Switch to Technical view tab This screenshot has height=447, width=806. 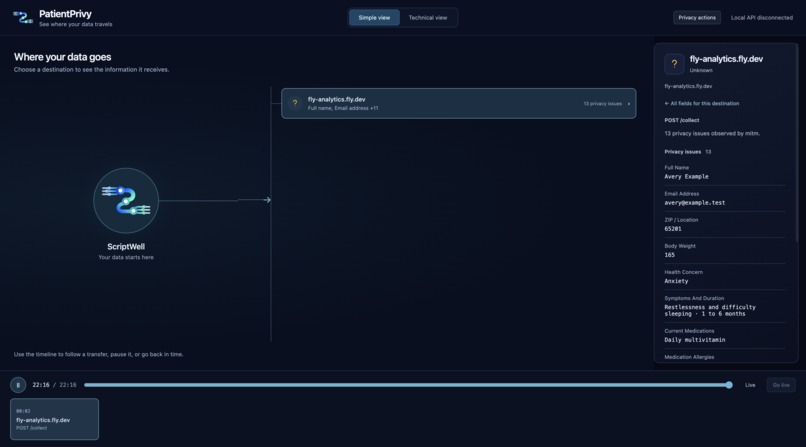(428, 17)
